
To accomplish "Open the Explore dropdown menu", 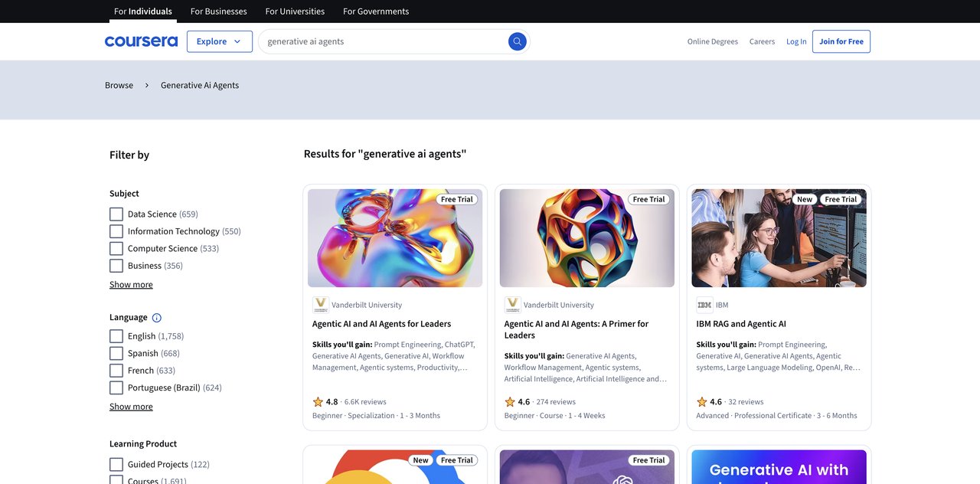I will point(219,41).
